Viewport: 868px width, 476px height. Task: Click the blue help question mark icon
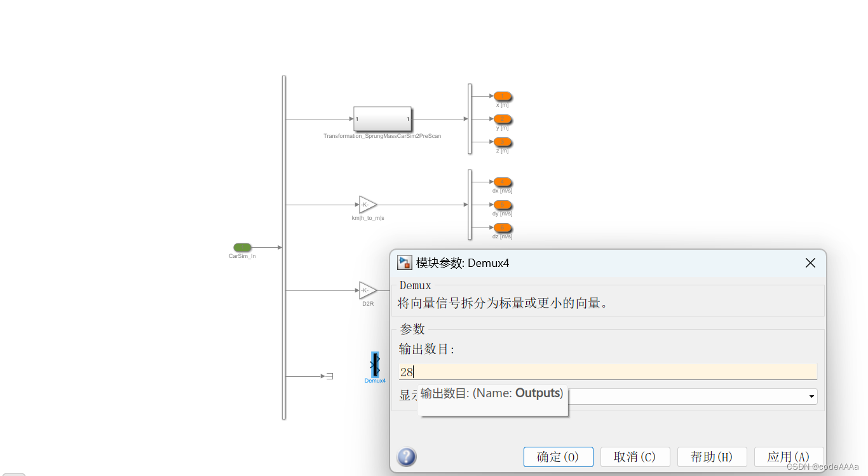pyautogui.click(x=407, y=457)
